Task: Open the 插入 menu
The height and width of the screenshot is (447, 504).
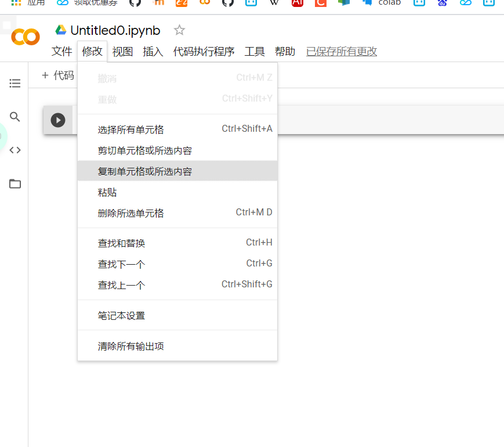Action: [153, 51]
